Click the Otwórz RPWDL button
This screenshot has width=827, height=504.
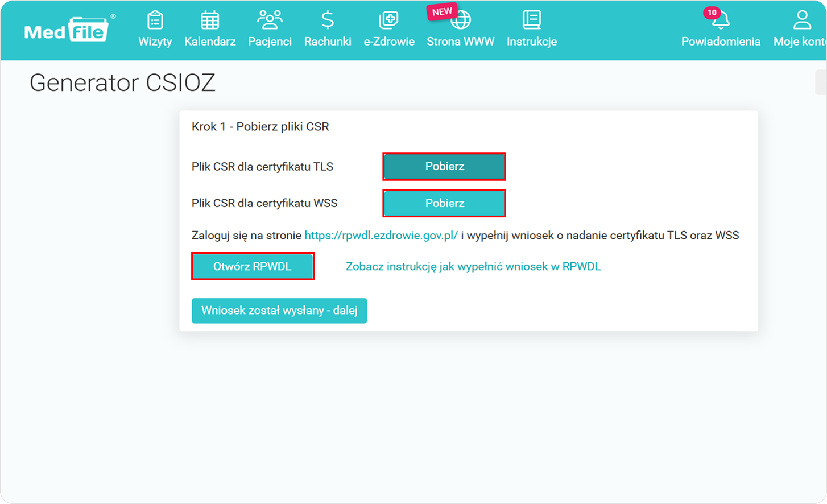point(253,266)
